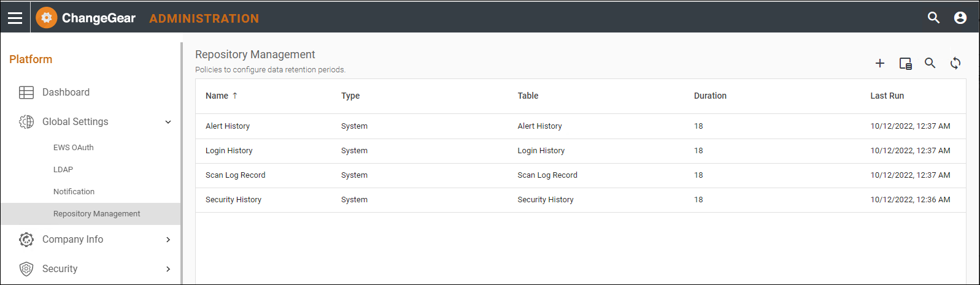Select the Security History row
The height and width of the screenshot is (285, 980).
tap(581, 200)
